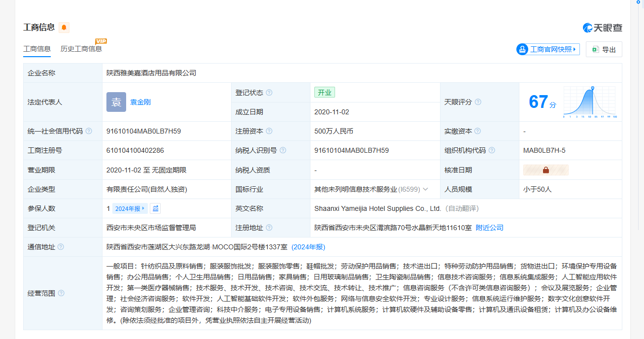Viewport: 644px width, 339px height.
Task: Click help icon next to 注册地址
Action: pos(269,228)
